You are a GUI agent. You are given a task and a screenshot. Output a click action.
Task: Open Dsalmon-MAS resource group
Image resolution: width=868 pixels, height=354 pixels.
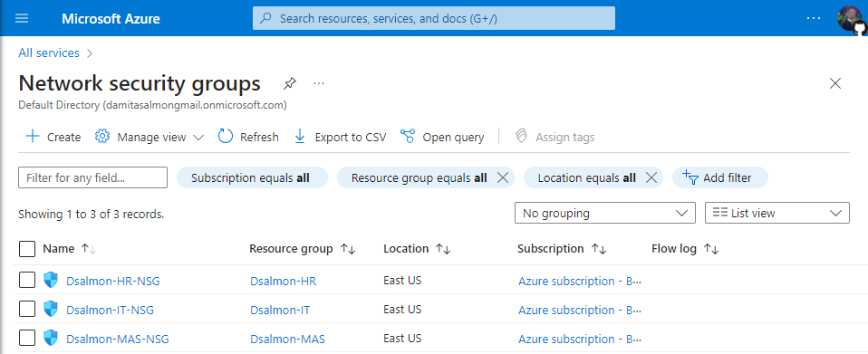point(288,339)
